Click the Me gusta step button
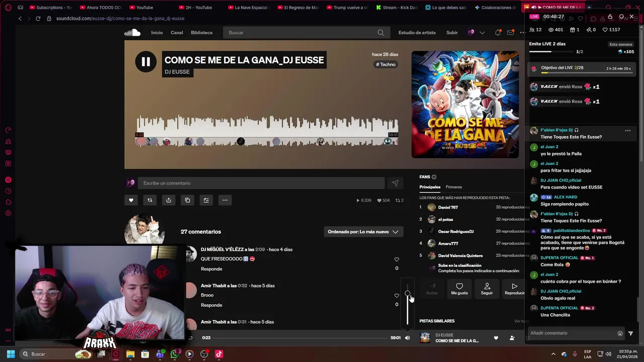 pyautogui.click(x=459, y=289)
